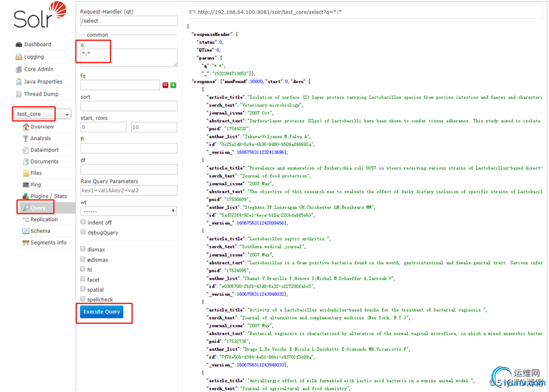Screen dimensions: 549x392
Task: Enable the facet checkbox
Action: point(83,279)
